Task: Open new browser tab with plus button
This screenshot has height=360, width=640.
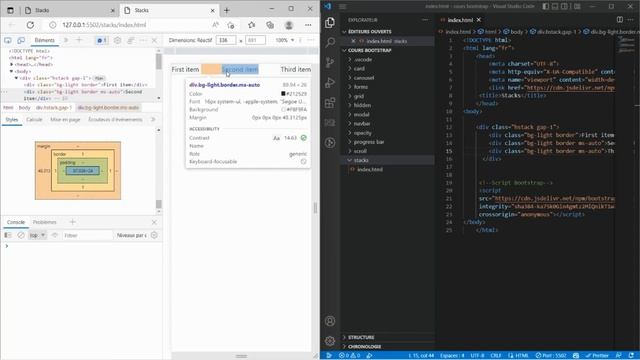Action: tap(227, 10)
